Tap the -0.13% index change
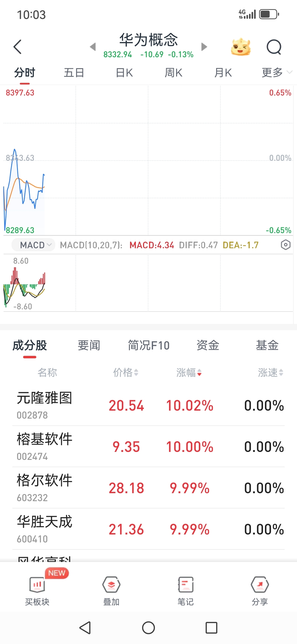Viewport: 297px width, 644px height. (x=181, y=54)
